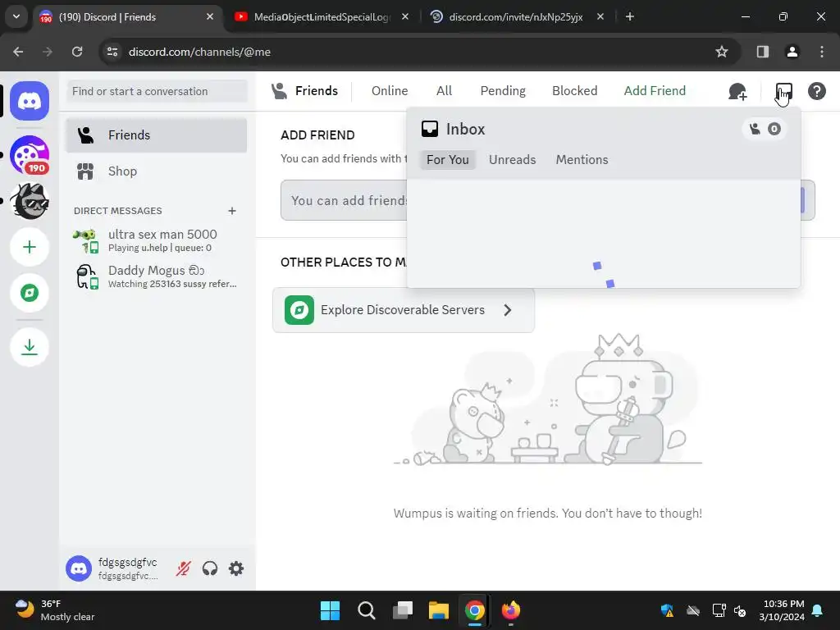This screenshot has height=630, width=840.
Task: Bookmark this page with star icon
Action: click(x=722, y=52)
